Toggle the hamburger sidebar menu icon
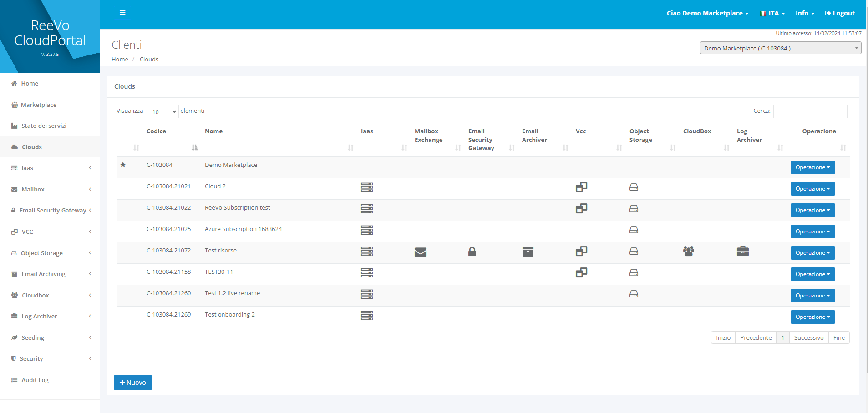The width and height of the screenshot is (868, 413). [x=122, y=13]
